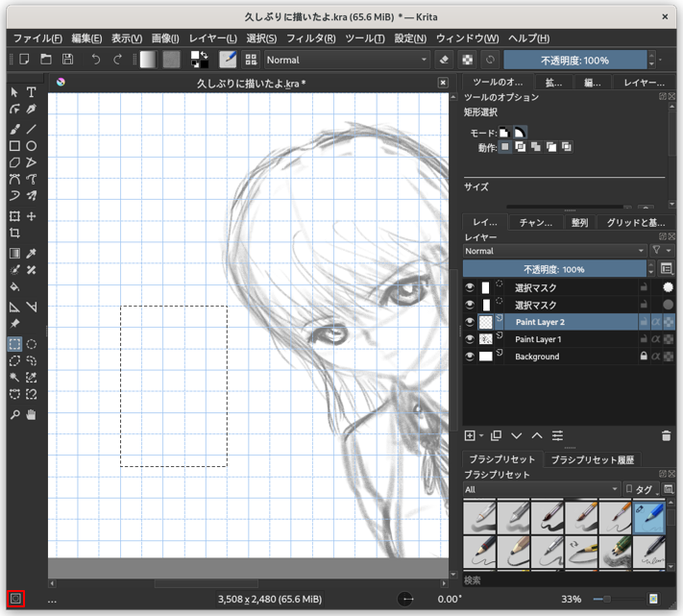Open the 選択(S) menu

pos(261,38)
